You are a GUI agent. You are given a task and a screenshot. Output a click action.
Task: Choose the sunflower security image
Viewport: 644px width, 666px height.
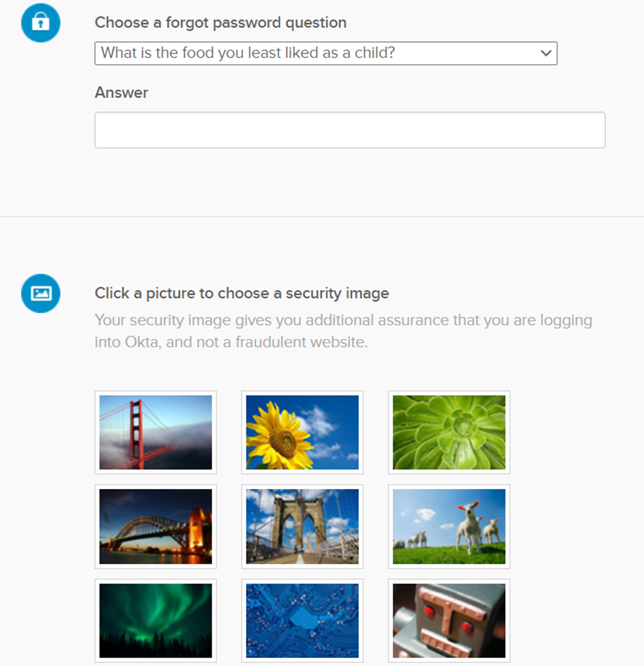pyautogui.click(x=303, y=432)
